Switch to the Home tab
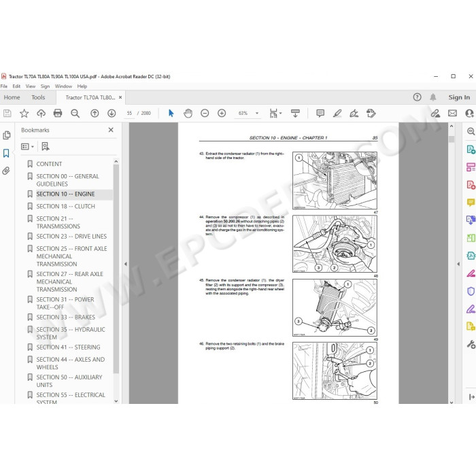Viewport: 476px width, 476px height. point(12,97)
